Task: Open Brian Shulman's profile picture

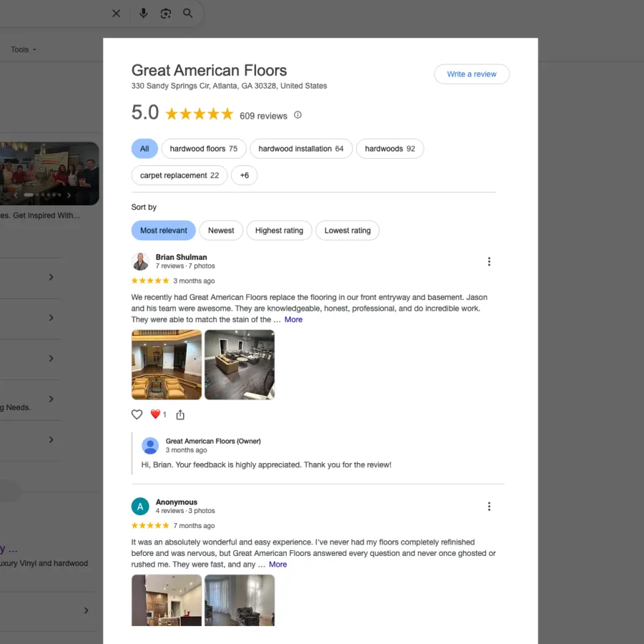Action: click(140, 262)
